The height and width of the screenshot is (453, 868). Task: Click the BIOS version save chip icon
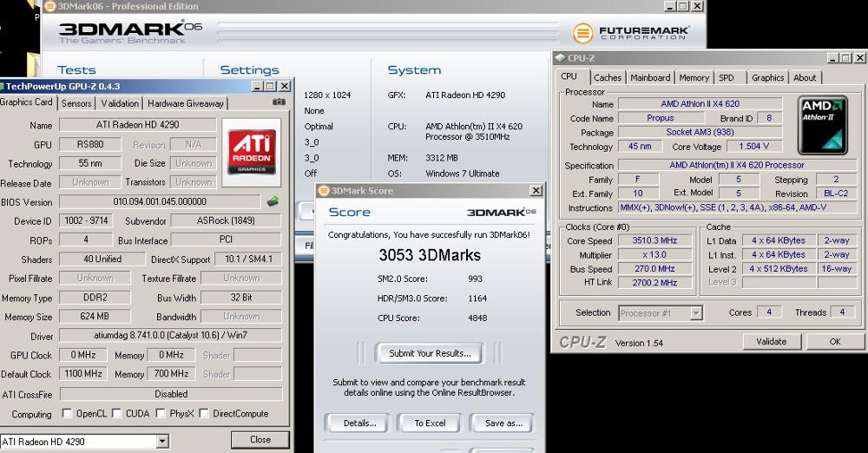click(x=273, y=201)
